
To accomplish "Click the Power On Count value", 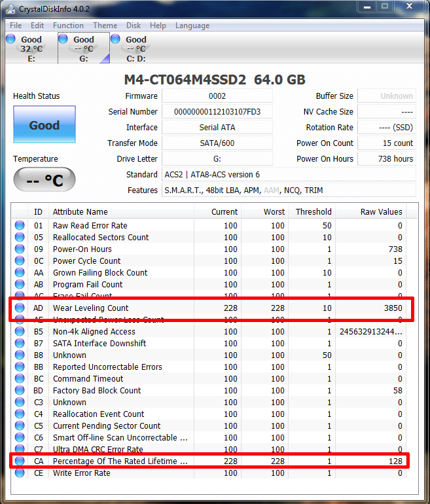I will point(387,143).
